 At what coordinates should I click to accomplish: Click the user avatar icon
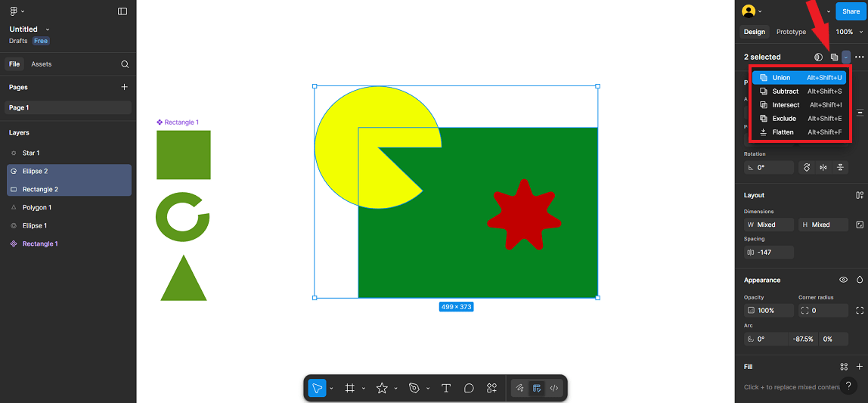(749, 11)
